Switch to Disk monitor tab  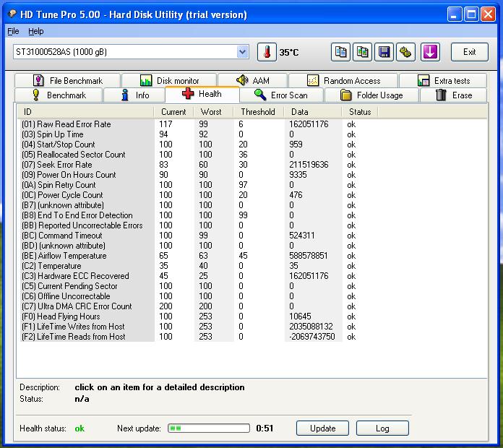(169, 80)
